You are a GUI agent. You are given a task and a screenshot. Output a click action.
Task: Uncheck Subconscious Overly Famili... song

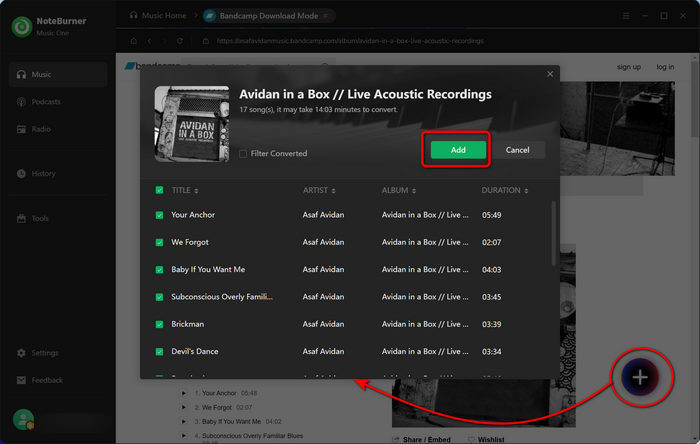[159, 297]
